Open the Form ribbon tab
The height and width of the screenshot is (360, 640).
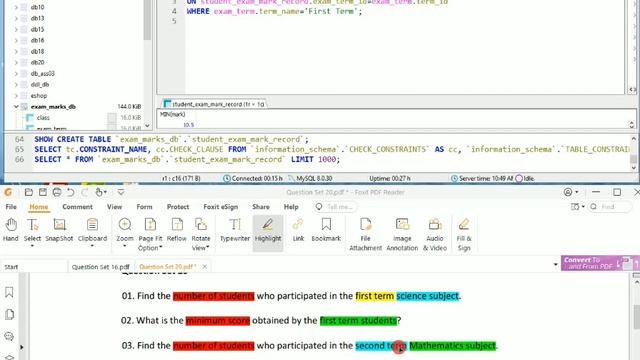tap(144, 207)
